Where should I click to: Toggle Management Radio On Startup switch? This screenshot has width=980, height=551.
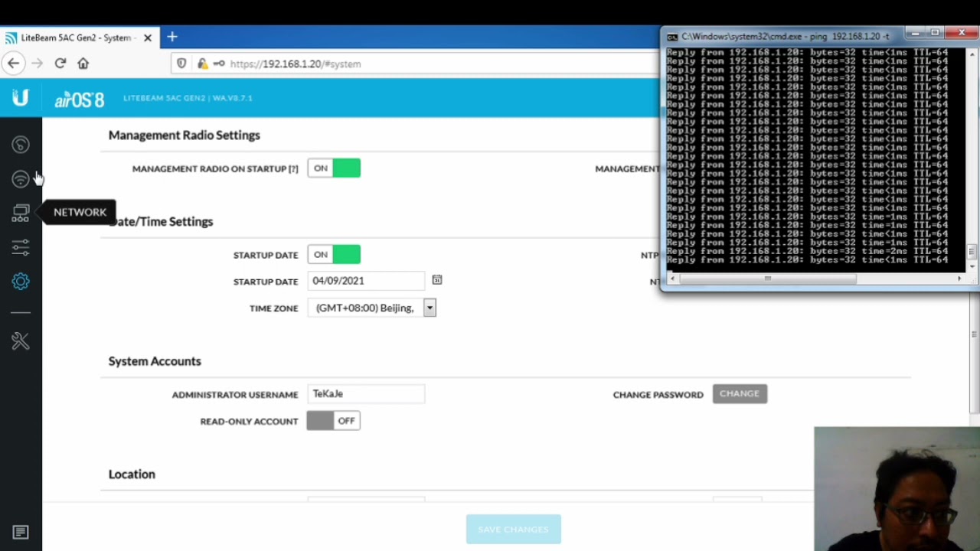point(334,168)
